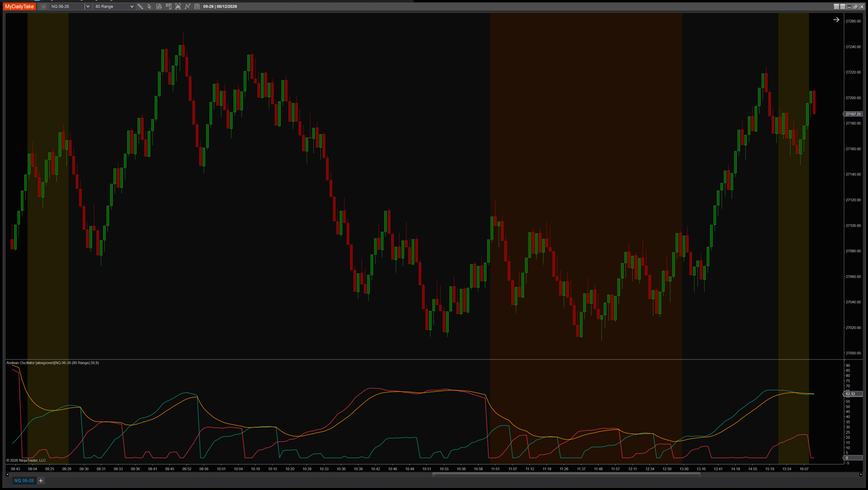Click the right-arrow scroll-to-latest icon on chart
Screen dimensions: 868x490
click(836, 20)
